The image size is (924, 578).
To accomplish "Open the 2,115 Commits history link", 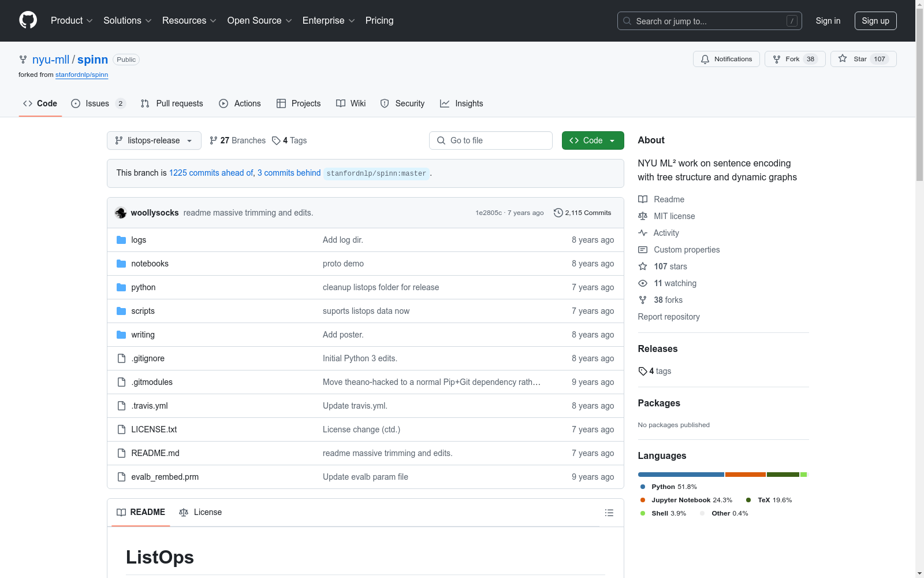I will (x=582, y=213).
